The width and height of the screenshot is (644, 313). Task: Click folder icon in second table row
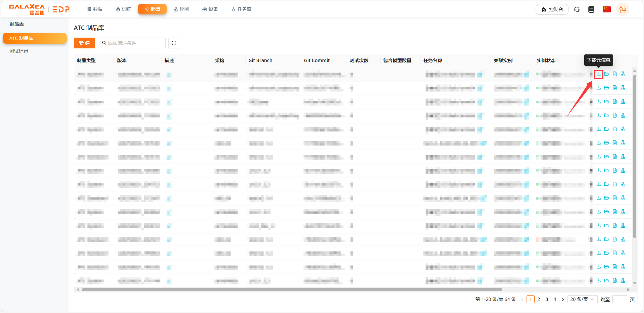606,88
